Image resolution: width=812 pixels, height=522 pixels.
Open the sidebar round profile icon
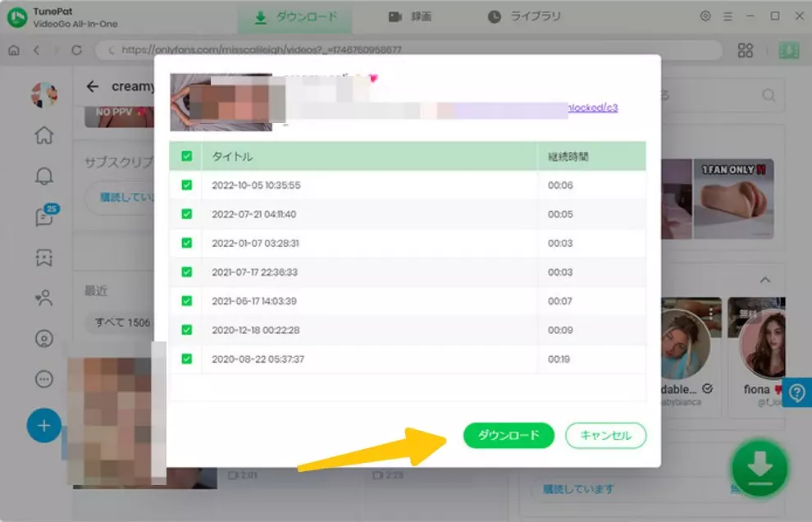(x=44, y=338)
